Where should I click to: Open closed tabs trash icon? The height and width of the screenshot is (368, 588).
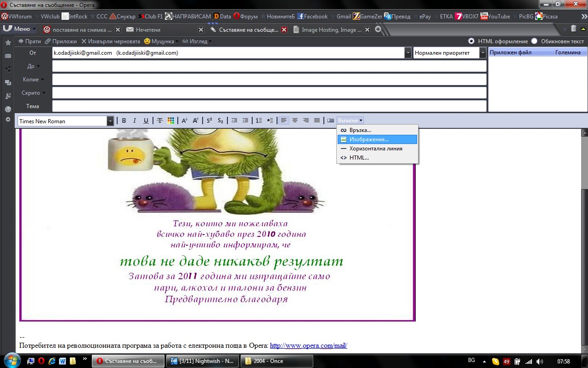coord(574,29)
